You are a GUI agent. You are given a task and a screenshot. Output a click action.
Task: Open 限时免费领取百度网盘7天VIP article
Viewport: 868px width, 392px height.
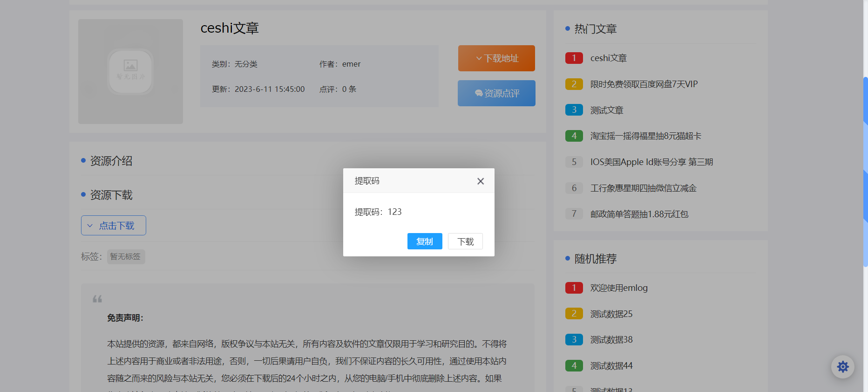point(644,84)
